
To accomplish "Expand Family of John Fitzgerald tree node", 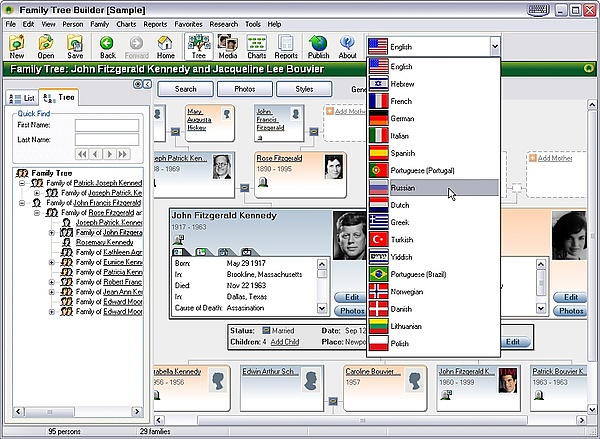I will (51, 233).
